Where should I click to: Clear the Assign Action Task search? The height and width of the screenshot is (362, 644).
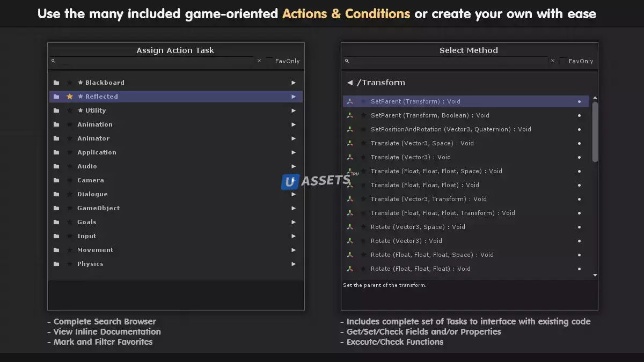click(x=259, y=61)
